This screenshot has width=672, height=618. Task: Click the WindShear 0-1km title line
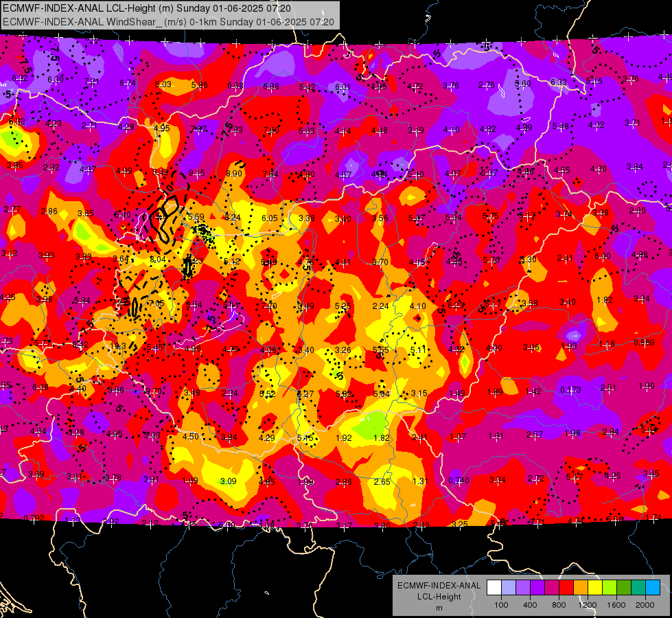(168, 22)
